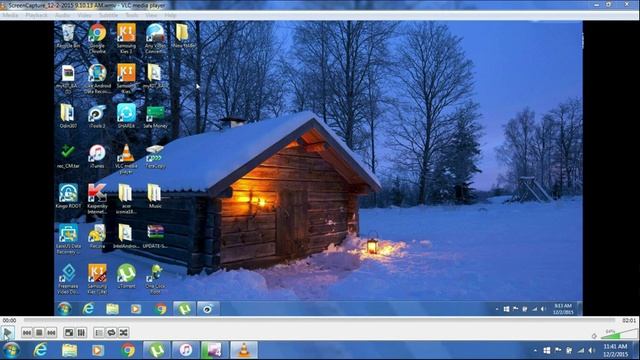Viewport: 640px width, 360px height.
Task: Open the Windows Start menu on the taskbar
Action: click(x=11, y=350)
